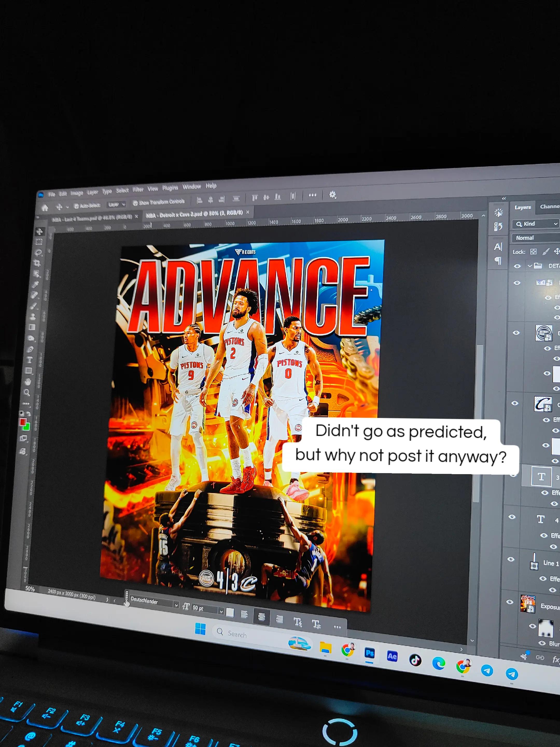Open the Paragraph panel icon

[x=498, y=260]
